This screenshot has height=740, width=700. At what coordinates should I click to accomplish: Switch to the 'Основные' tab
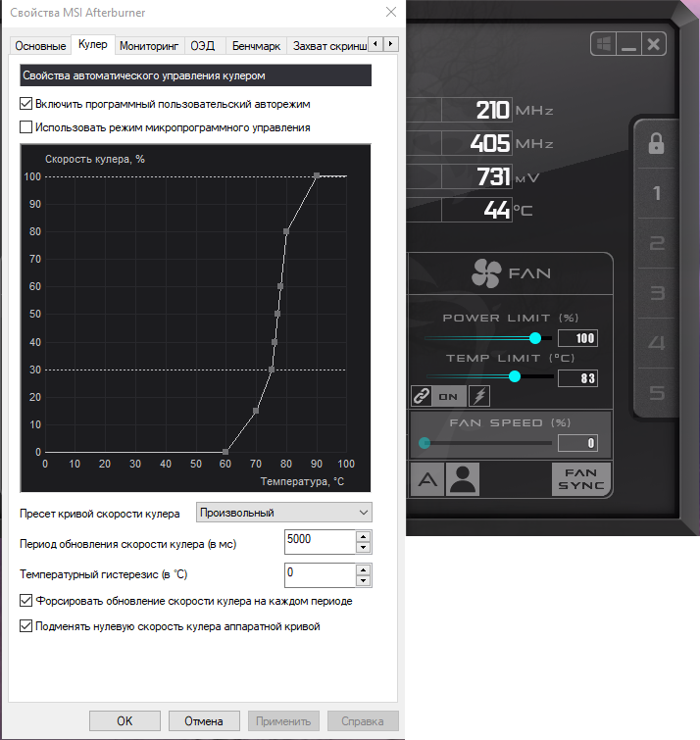[40, 46]
